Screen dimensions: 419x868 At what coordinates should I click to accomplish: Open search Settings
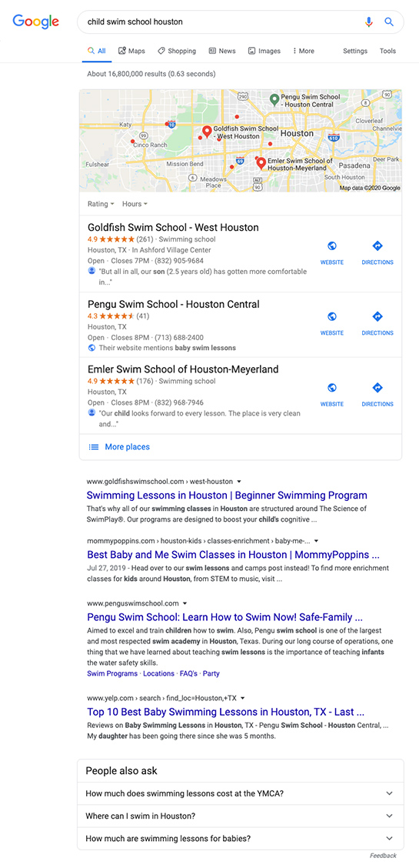coord(355,51)
